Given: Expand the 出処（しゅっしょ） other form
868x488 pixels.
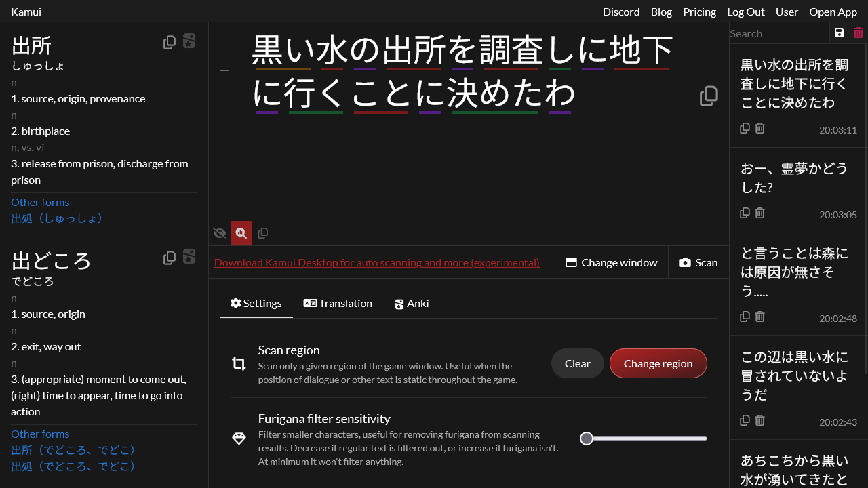Looking at the screenshot, I should point(57,218).
